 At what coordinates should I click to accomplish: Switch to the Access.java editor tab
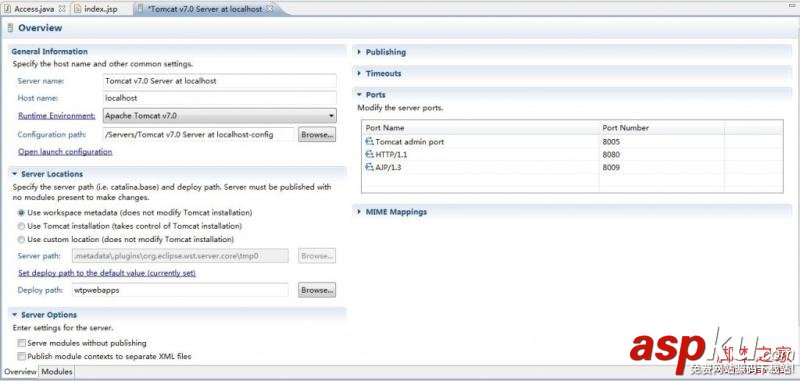[34, 9]
